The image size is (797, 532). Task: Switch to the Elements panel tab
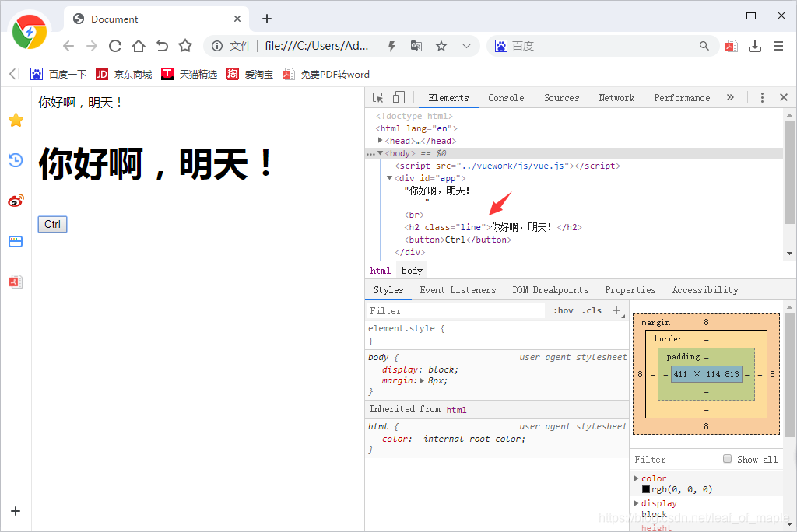tap(448, 98)
